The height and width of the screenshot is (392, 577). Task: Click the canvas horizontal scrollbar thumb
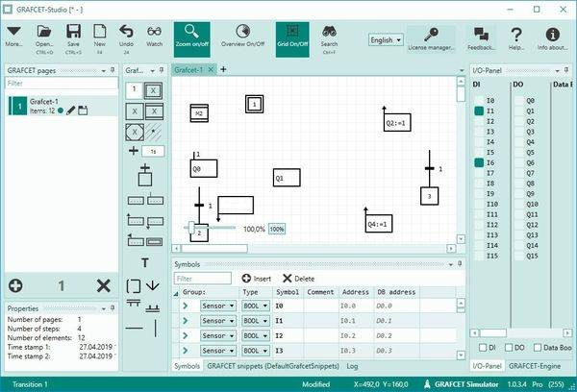[x=214, y=249]
